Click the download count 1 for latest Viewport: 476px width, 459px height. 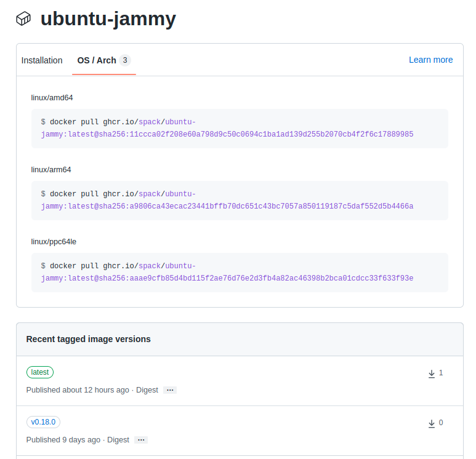(441, 373)
